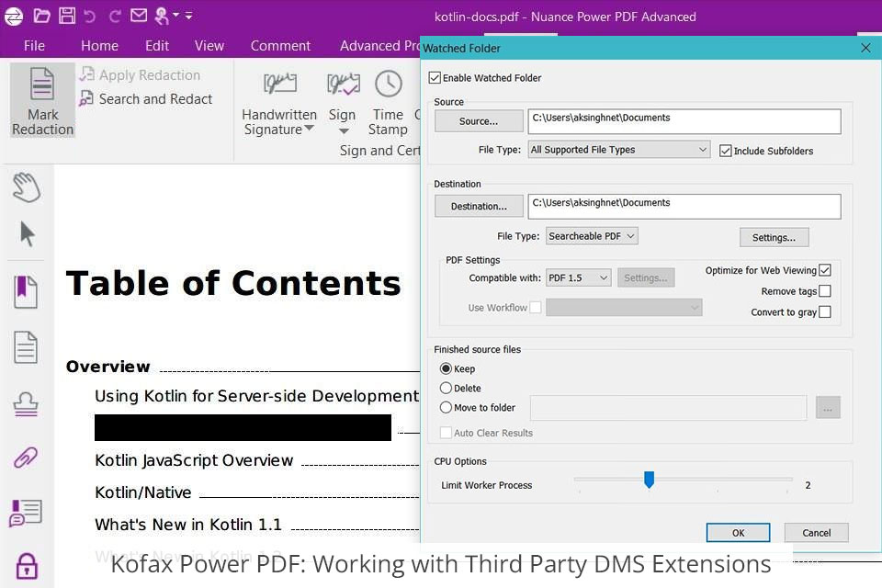Enable Remove tags checkbox

[825, 291]
